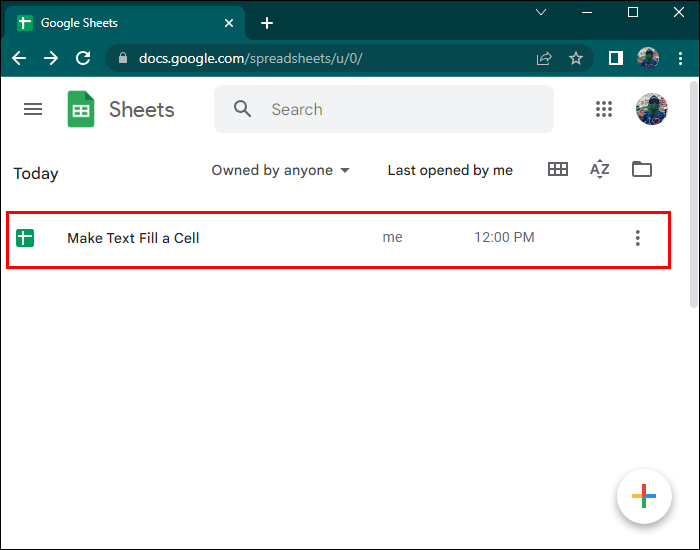Open the Chrome three-dot menu

tap(680, 58)
